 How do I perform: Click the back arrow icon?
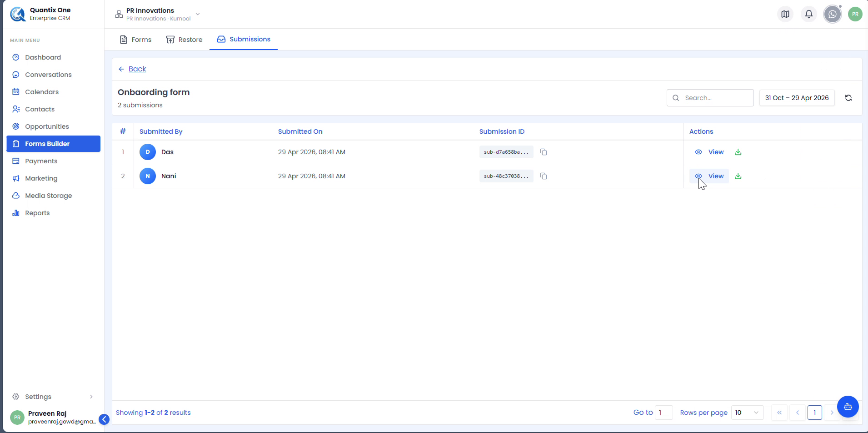(121, 69)
